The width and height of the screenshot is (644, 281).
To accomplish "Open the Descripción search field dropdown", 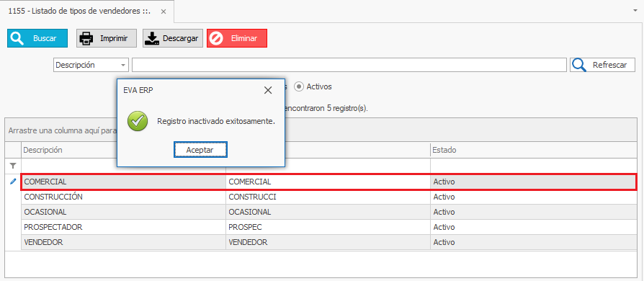I will click(x=122, y=66).
